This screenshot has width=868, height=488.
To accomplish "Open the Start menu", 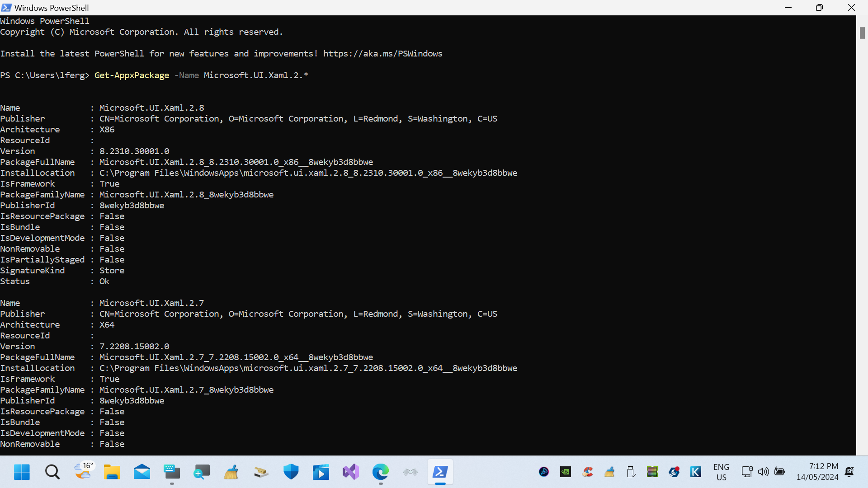I will [x=21, y=472].
